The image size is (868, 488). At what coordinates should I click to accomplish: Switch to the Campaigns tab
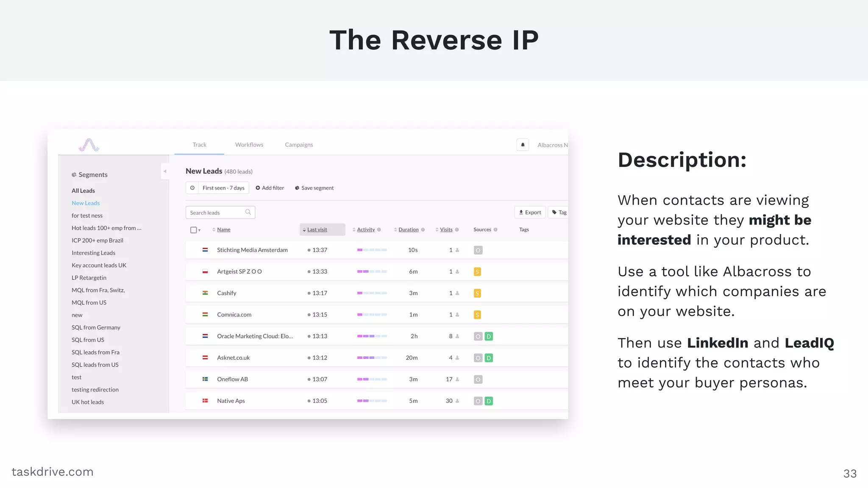tap(299, 144)
